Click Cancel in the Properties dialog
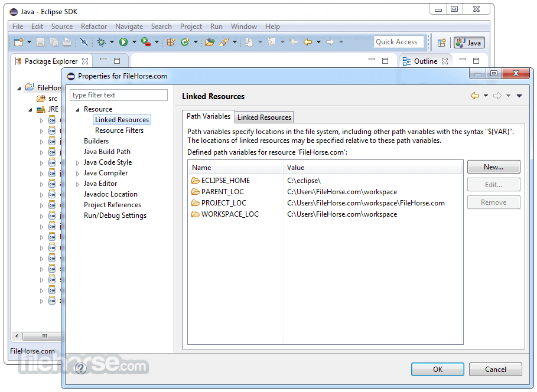This screenshot has height=392, width=537. (495, 370)
